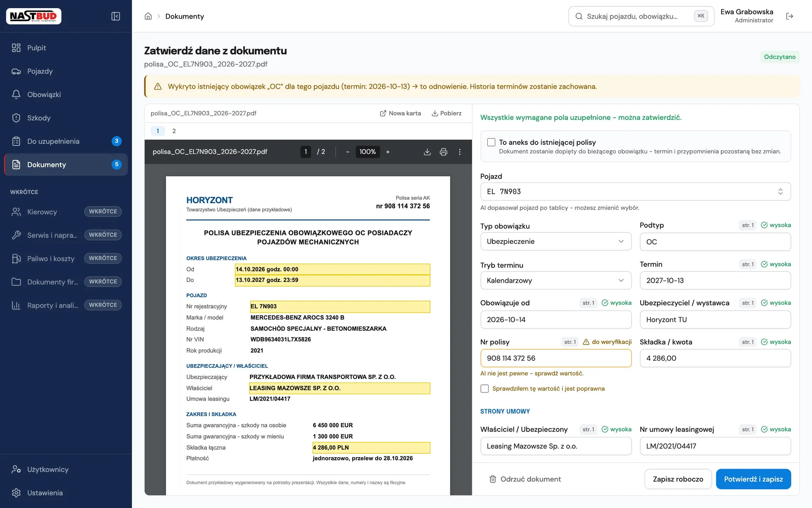Open Pojazdy section in sidebar
Viewport: 812px width, 508px height.
(66, 71)
